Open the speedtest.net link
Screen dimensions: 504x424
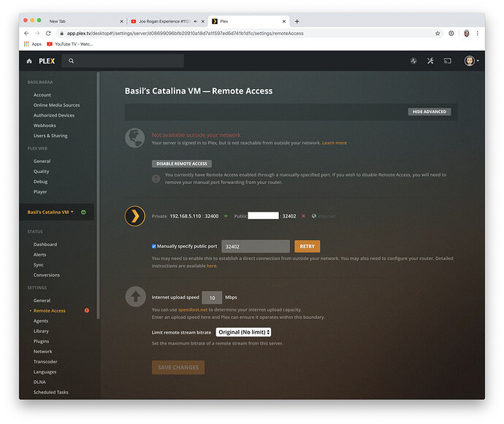click(x=193, y=309)
